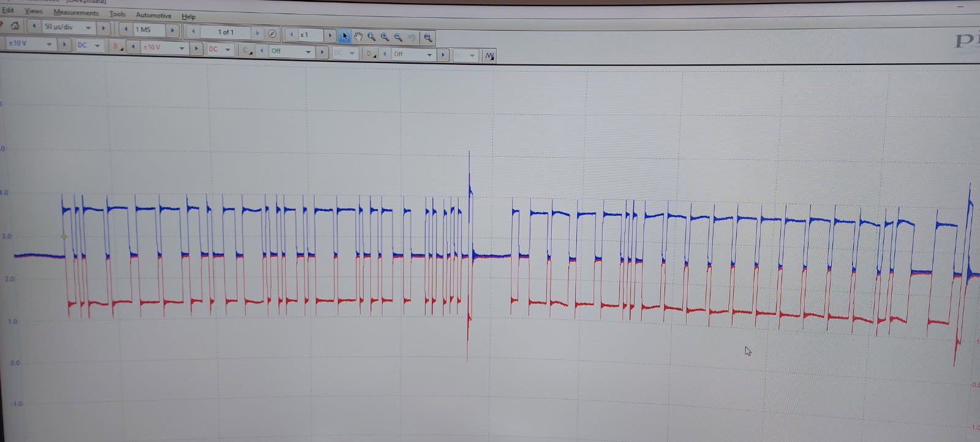Click the zoom-in magnifier icon

tap(385, 37)
